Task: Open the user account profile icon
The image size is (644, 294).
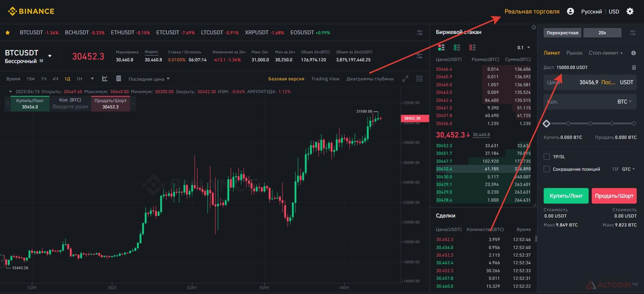Action: (571, 11)
